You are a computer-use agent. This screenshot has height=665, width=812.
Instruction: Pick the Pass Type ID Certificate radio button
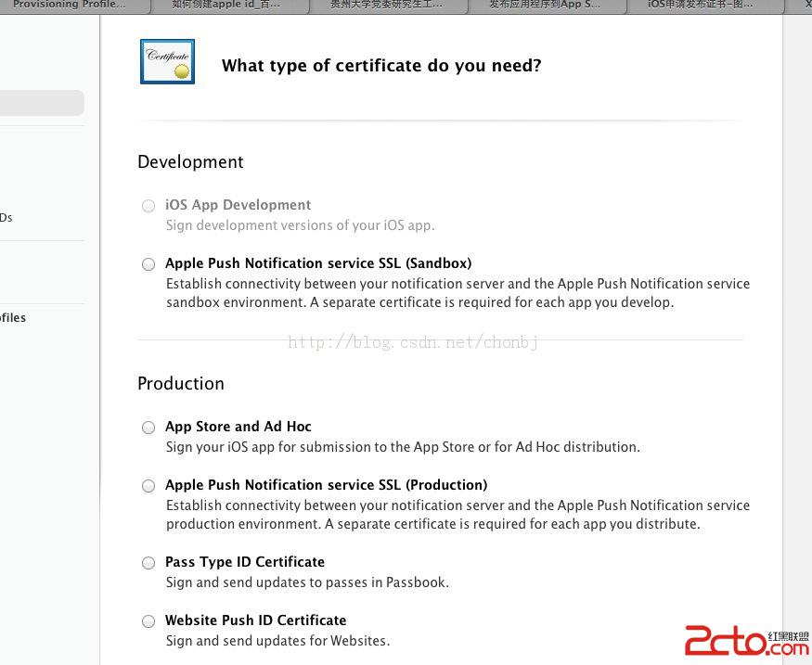point(148,563)
